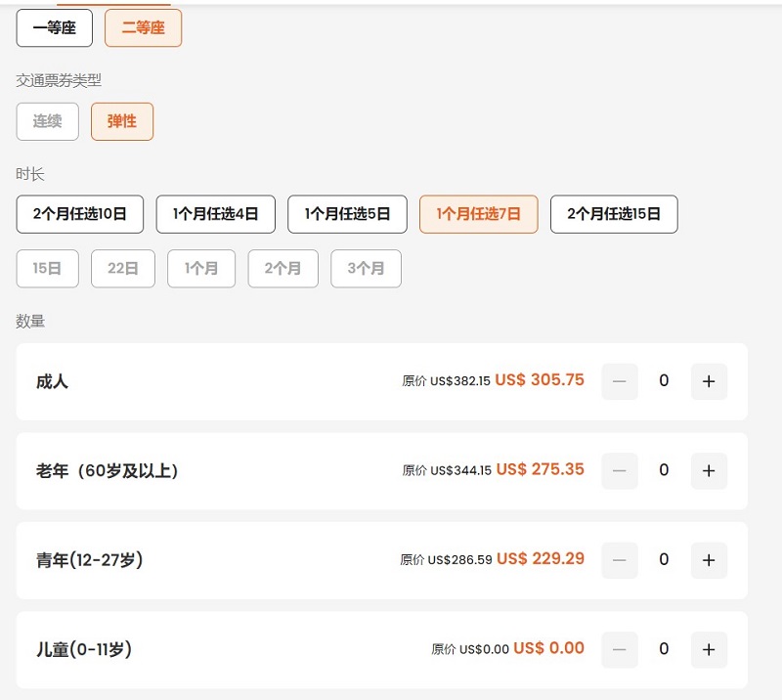Image resolution: width=782 pixels, height=700 pixels.
Task: Choose 1个月任选4日 duration option
Action: (x=215, y=214)
